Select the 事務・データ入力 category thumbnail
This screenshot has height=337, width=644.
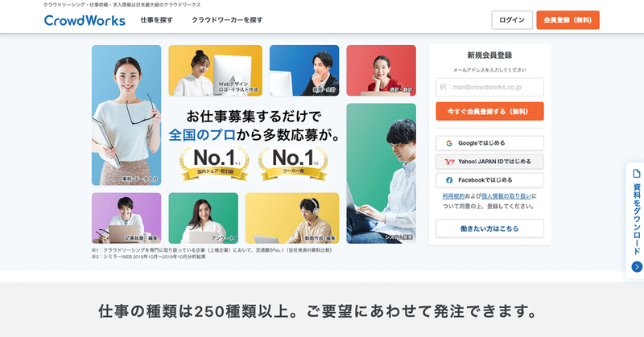[126, 115]
